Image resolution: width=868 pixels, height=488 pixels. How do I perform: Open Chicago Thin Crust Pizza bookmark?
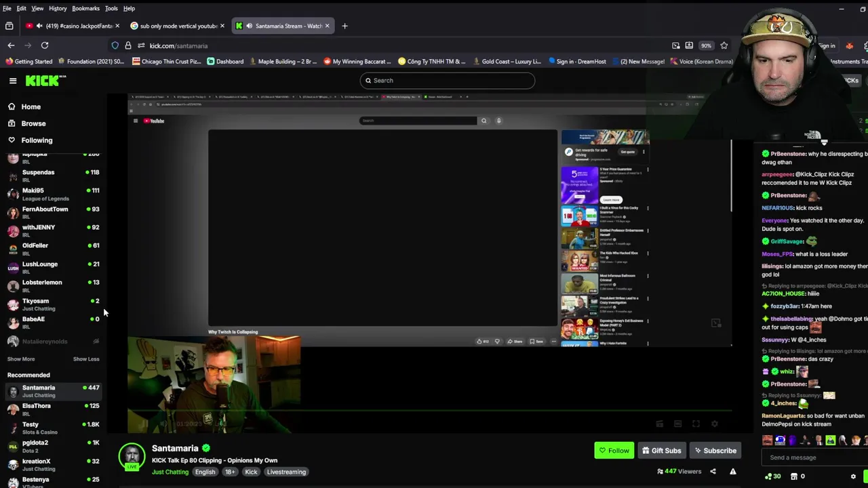coord(167,62)
